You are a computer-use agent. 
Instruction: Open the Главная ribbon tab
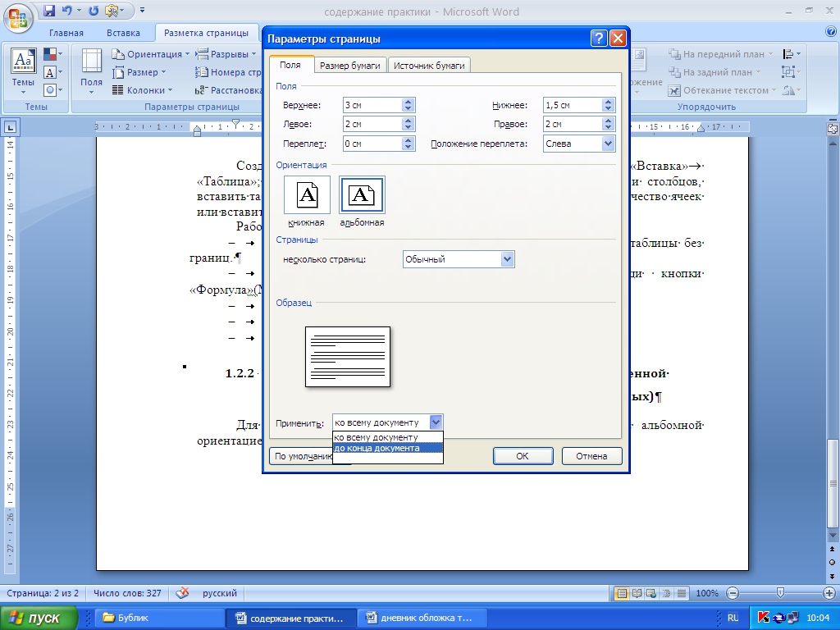click(66, 33)
